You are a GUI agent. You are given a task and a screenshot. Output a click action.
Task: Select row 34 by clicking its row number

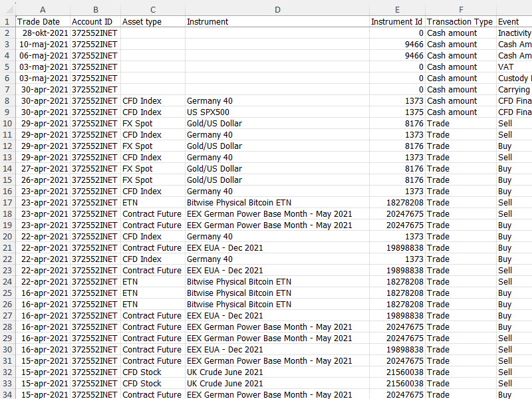pos(7,394)
